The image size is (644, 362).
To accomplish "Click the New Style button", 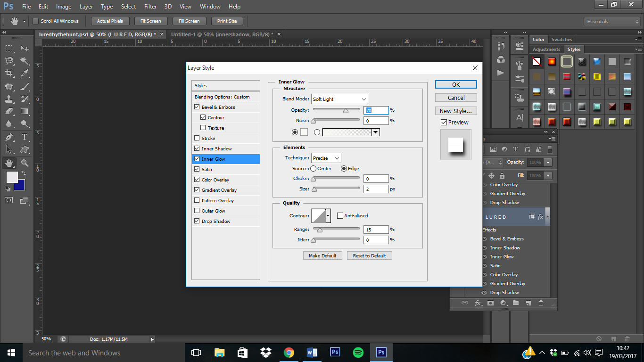I will pos(455,111).
